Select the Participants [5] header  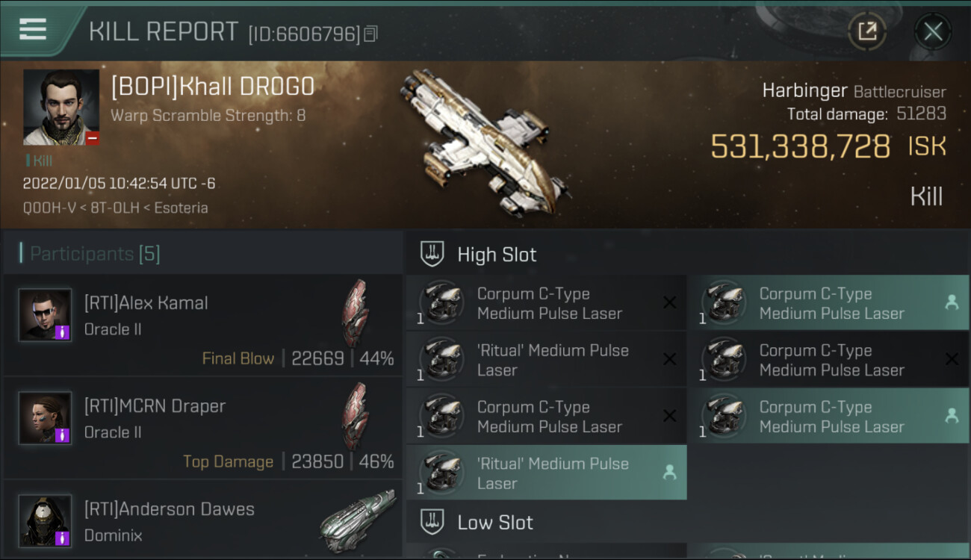[x=95, y=254]
